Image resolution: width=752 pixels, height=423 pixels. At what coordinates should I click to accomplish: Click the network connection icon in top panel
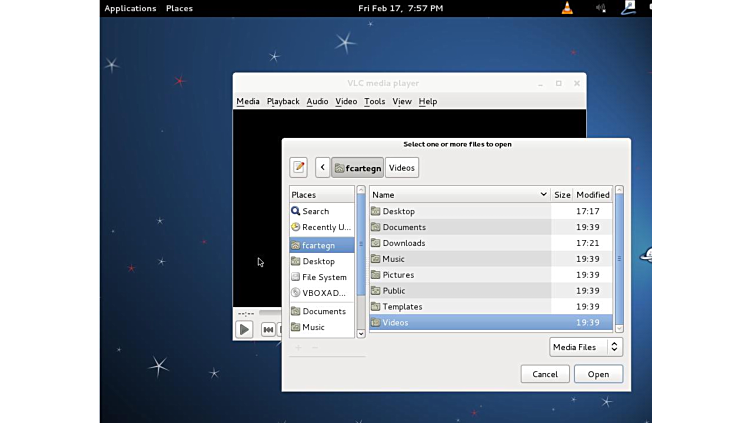click(x=629, y=8)
